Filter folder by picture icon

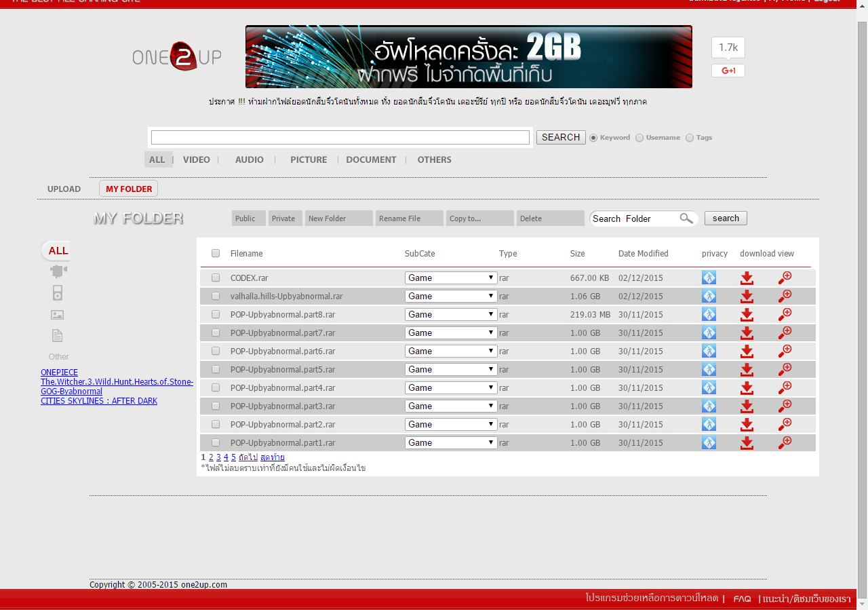(58, 315)
